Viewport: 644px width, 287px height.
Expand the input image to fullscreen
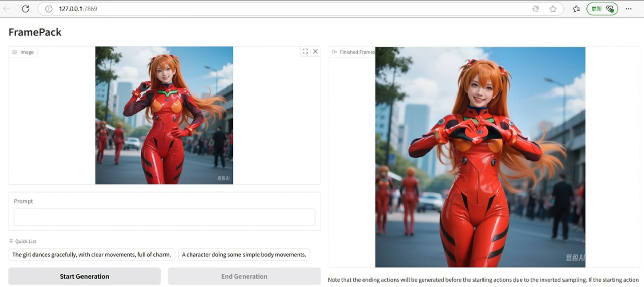click(305, 51)
